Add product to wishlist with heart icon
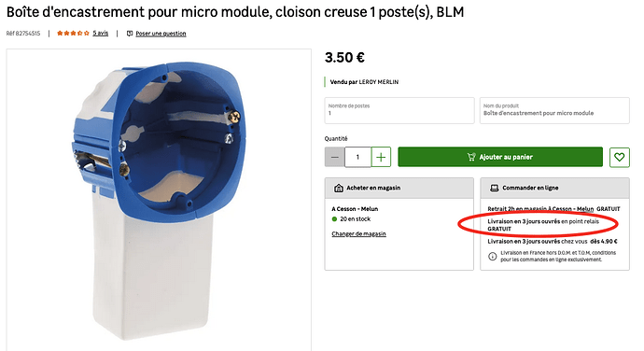The width and height of the screenshot is (644, 351). pyautogui.click(x=620, y=157)
